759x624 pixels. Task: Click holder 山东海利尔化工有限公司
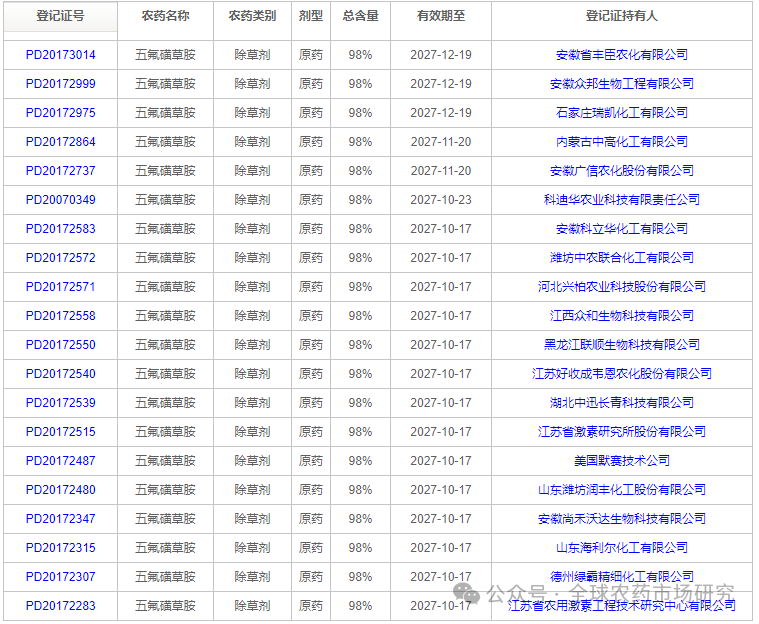click(622, 548)
